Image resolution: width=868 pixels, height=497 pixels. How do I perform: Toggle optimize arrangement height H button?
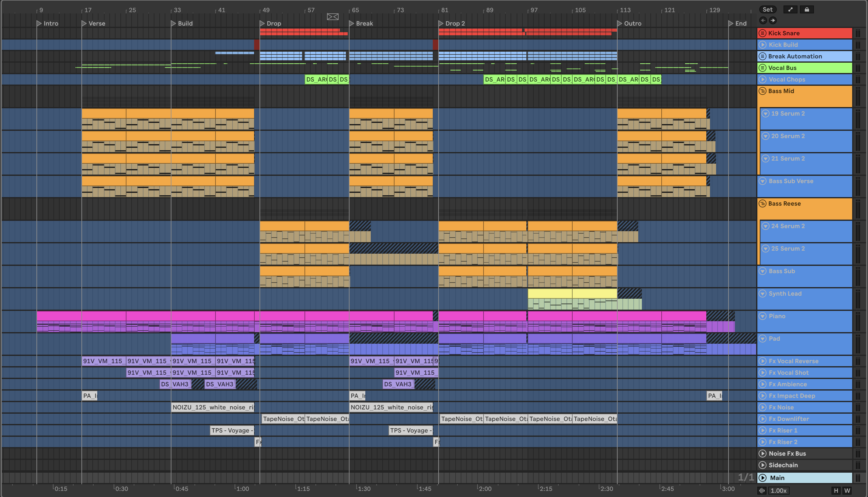coord(835,491)
